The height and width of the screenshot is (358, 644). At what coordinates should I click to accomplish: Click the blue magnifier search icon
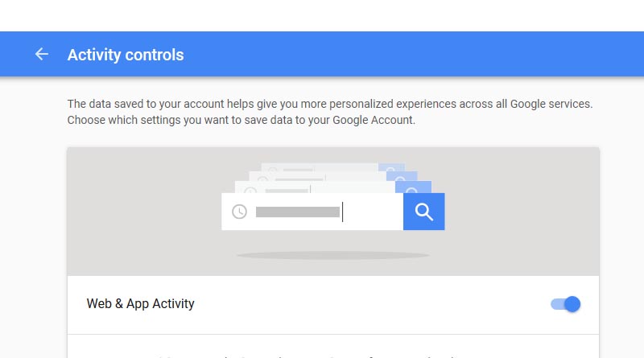424,212
